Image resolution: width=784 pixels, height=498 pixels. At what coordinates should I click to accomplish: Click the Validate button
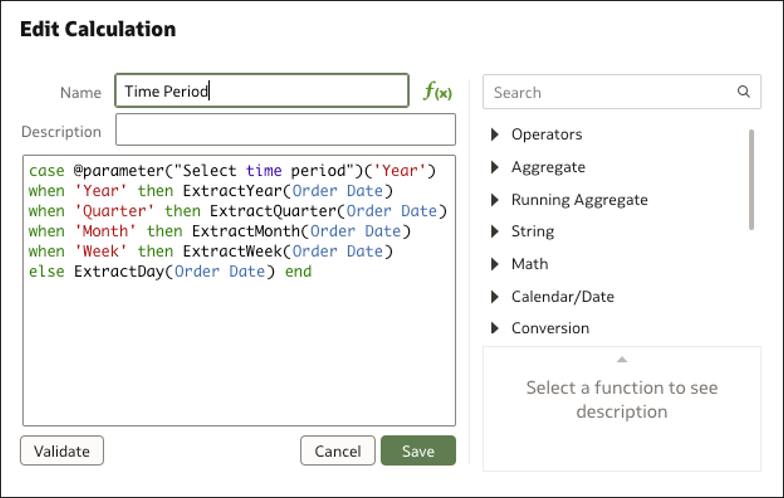[x=62, y=451]
